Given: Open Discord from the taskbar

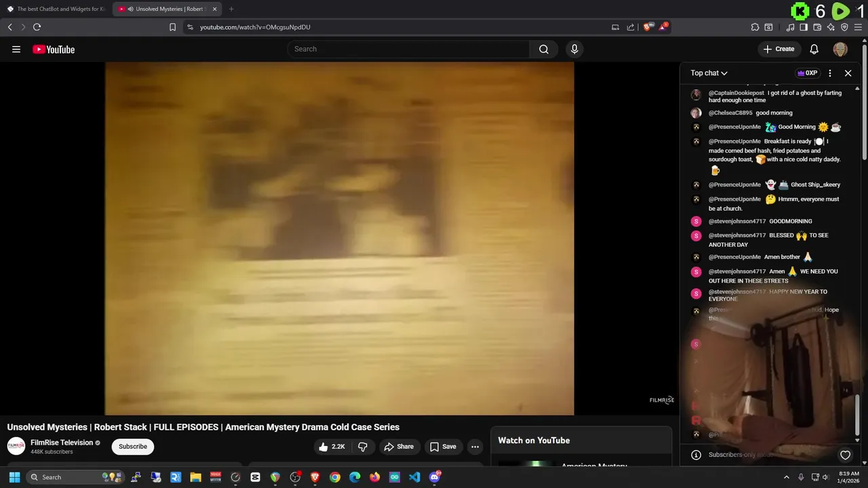Looking at the screenshot, I should 435,477.
